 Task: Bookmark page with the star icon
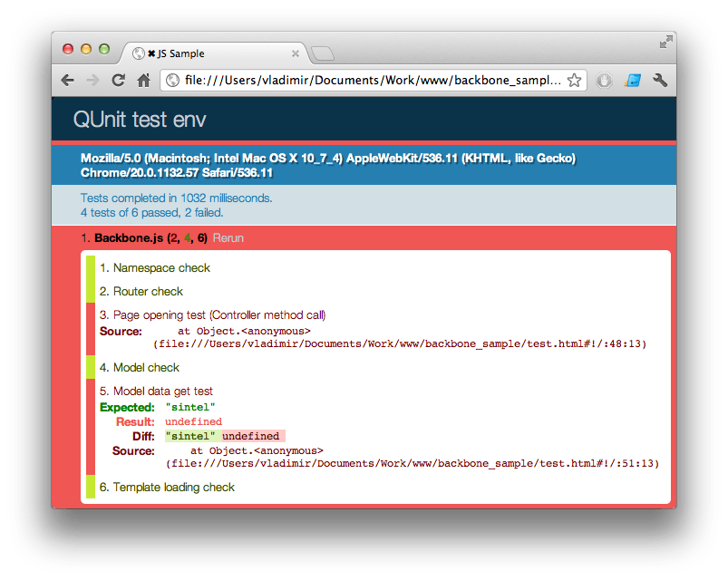click(574, 81)
